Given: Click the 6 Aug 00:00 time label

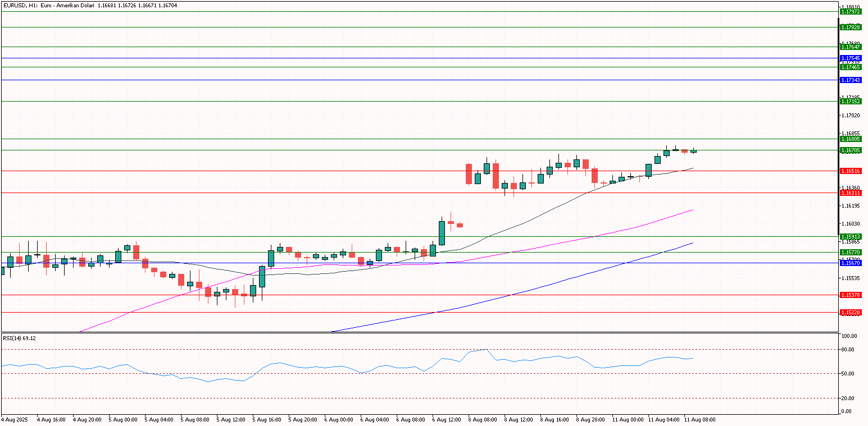Looking at the screenshot, I should [338, 419].
